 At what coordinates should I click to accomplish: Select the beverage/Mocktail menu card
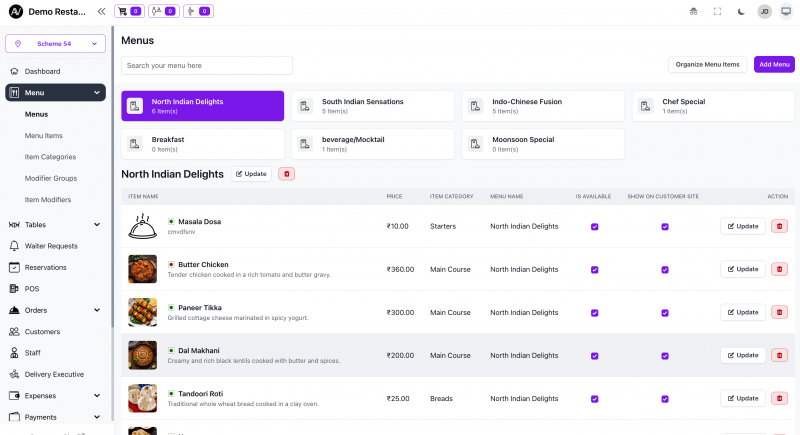point(372,144)
